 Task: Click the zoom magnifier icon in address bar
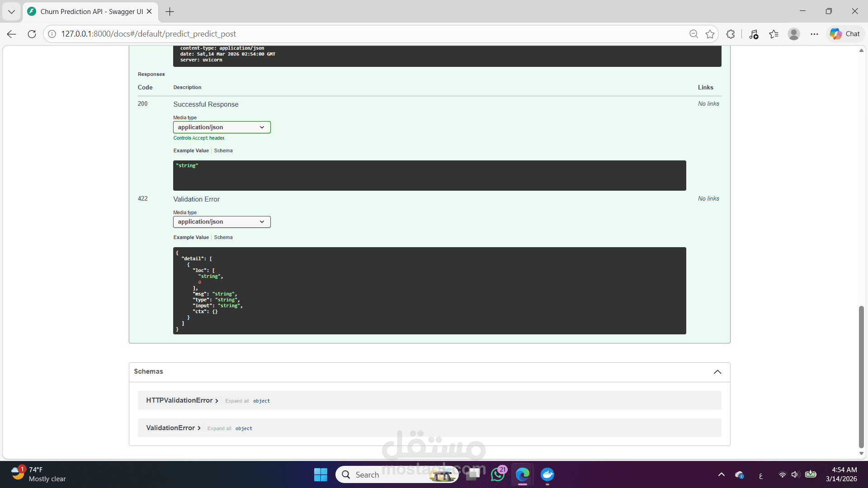tap(693, 34)
